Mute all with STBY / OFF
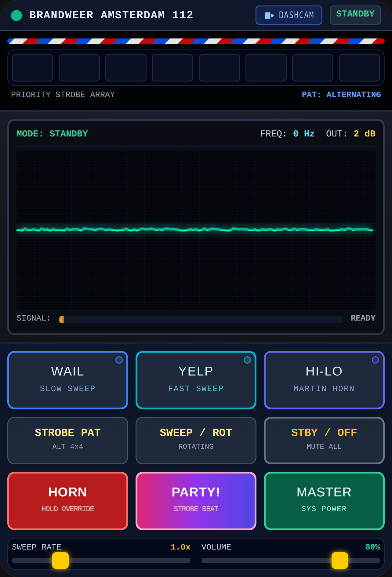The width and height of the screenshot is (392, 577). point(324,441)
